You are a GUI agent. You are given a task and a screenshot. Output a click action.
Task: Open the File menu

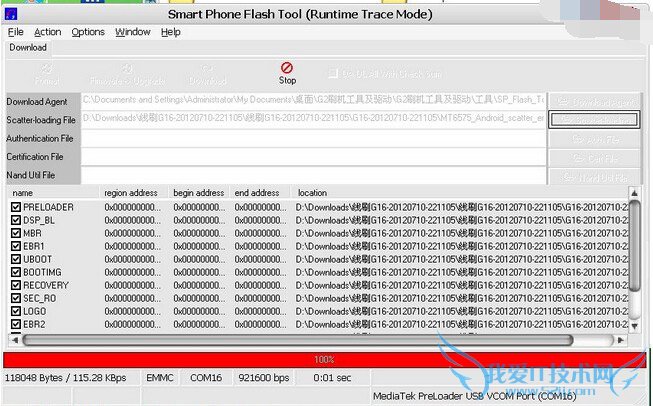15,32
